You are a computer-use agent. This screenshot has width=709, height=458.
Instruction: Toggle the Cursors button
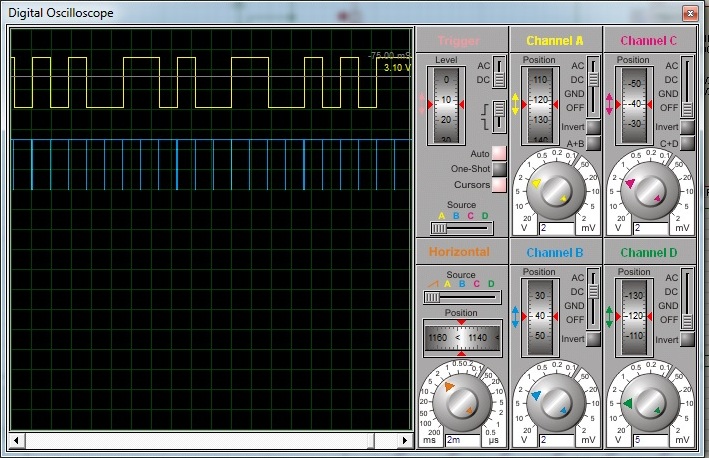(x=499, y=185)
